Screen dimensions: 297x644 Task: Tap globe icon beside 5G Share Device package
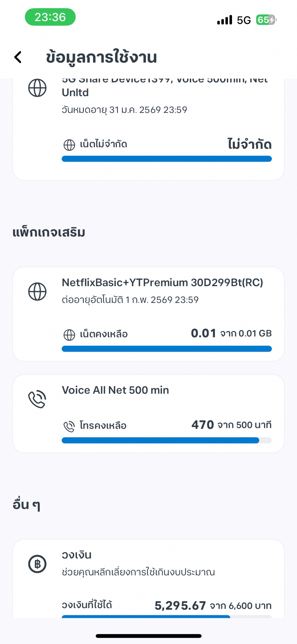coord(37,88)
